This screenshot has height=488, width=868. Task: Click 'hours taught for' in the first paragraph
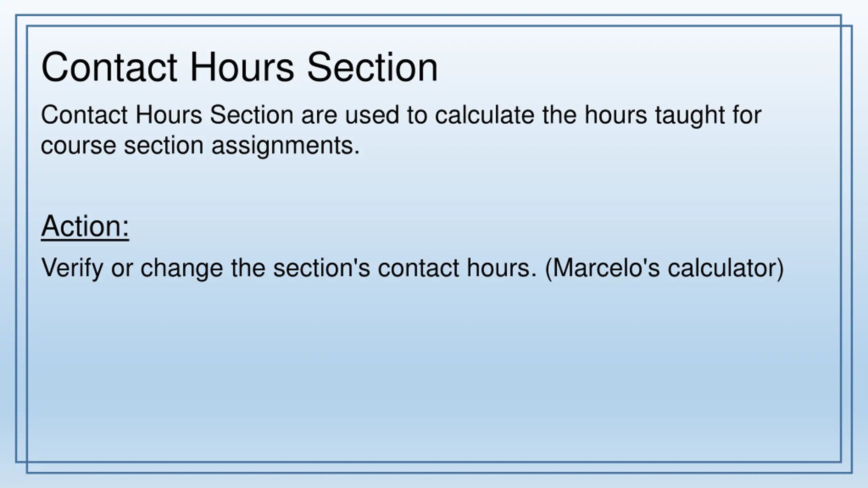tap(673, 116)
